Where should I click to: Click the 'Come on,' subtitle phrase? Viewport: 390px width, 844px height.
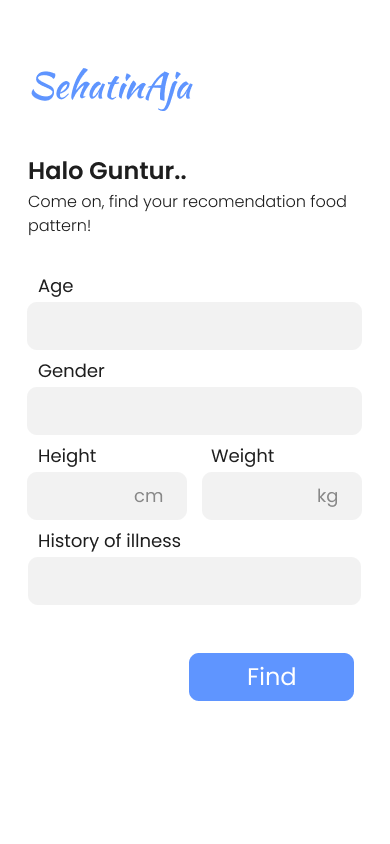[67, 202]
